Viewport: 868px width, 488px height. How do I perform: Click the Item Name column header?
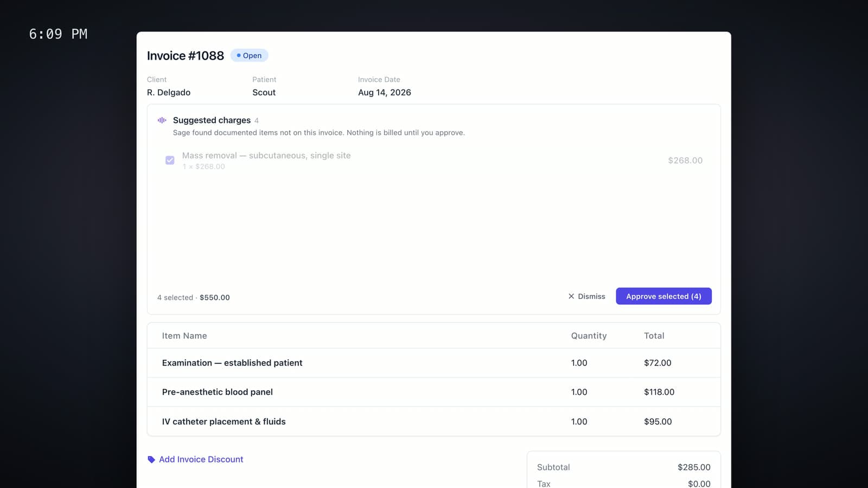point(184,336)
